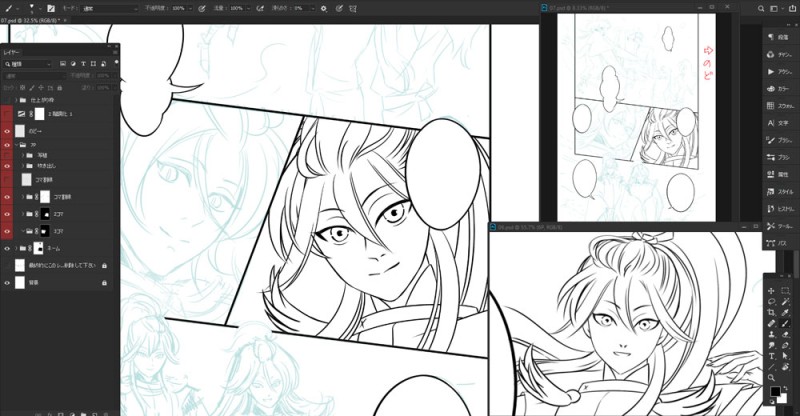Select the Zoom tool
The width and height of the screenshot is (800, 416).
(771, 378)
